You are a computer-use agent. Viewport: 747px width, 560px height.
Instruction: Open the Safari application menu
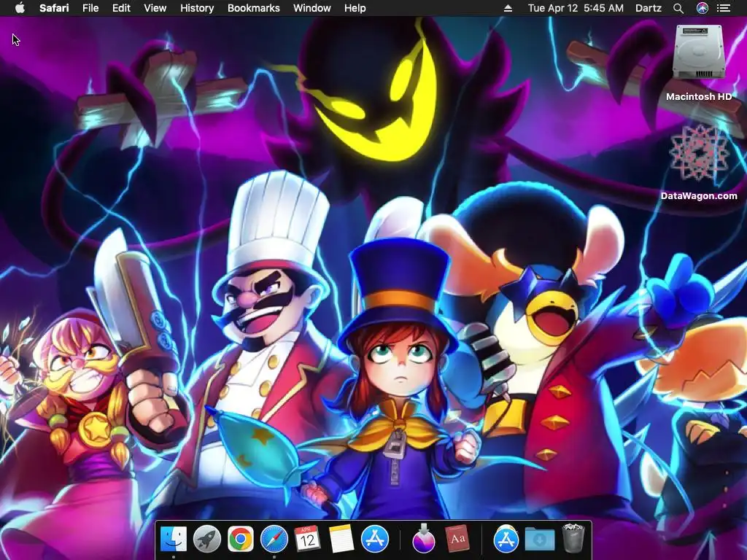point(54,8)
